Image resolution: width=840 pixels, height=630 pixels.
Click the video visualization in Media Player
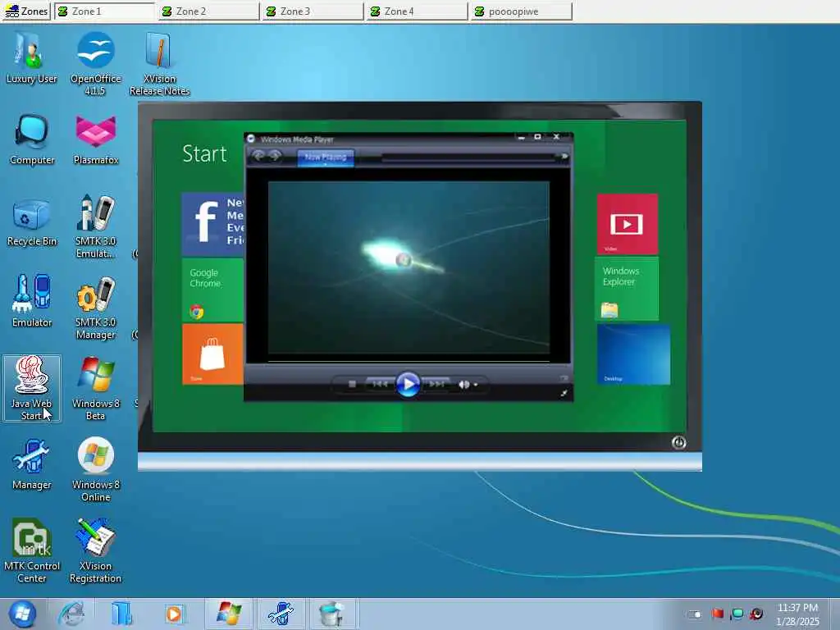click(x=409, y=268)
